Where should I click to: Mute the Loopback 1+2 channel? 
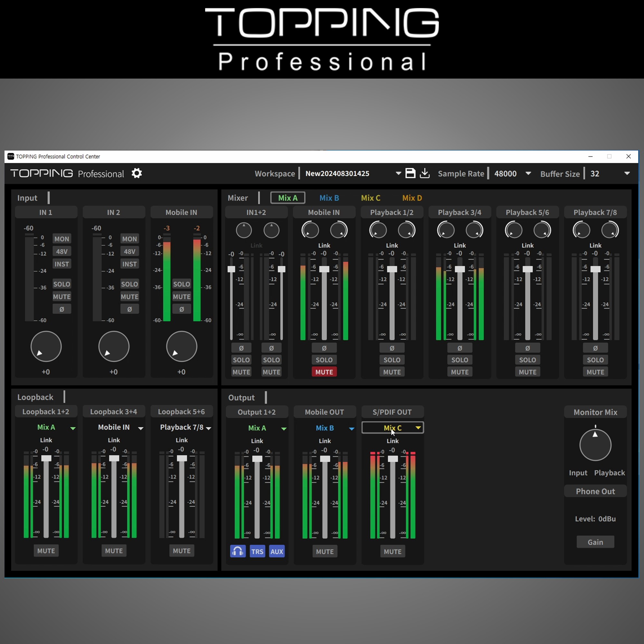pyautogui.click(x=46, y=551)
